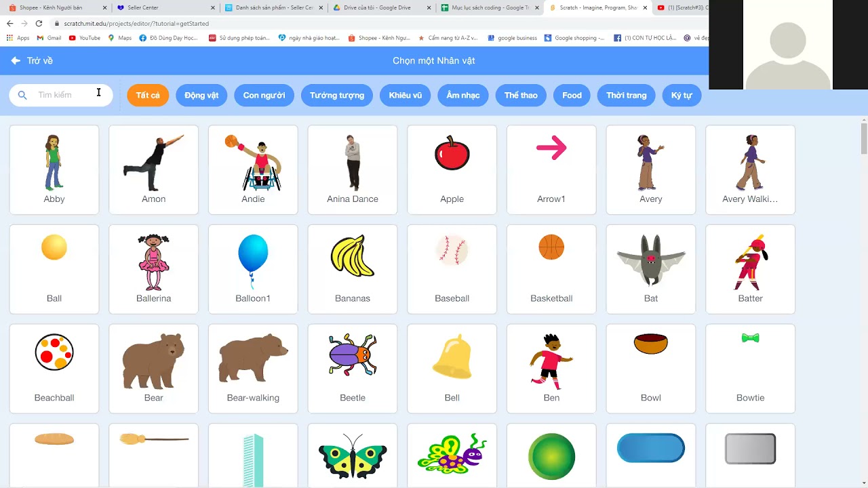Viewport: 868px width, 488px height.
Task: Open the Maps bookmark
Action: (x=120, y=38)
